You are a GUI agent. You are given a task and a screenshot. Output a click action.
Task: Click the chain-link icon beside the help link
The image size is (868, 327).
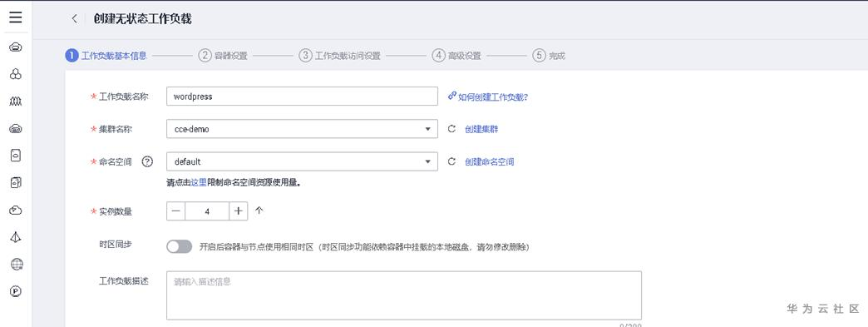(x=451, y=96)
